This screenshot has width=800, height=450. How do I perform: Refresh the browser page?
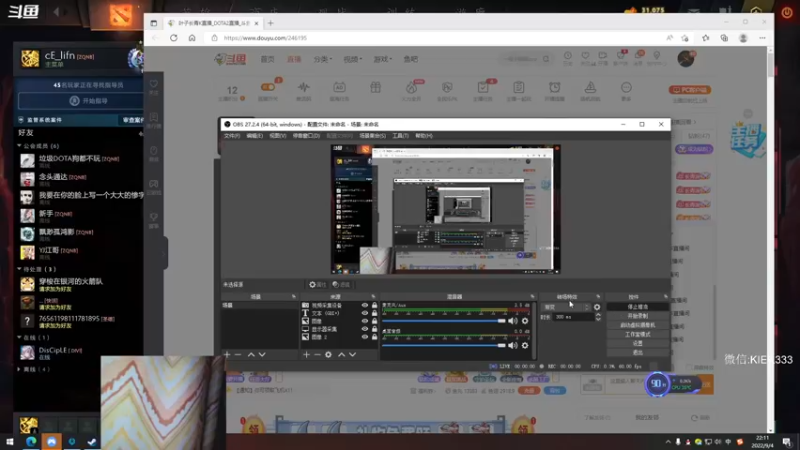pyautogui.click(x=173, y=38)
